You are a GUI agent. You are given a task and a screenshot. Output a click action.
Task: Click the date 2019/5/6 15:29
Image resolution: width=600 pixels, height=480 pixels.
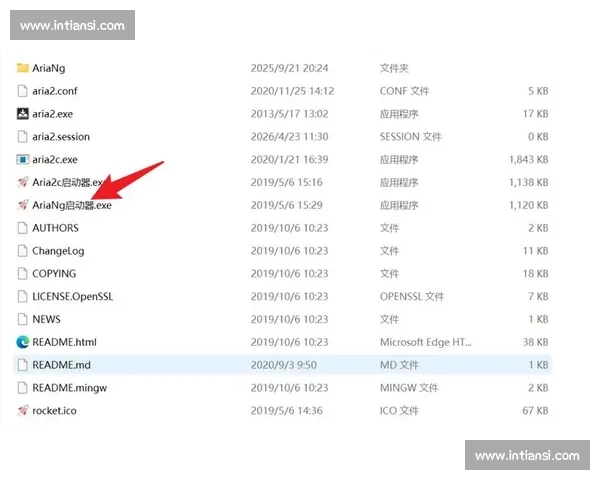point(287,205)
